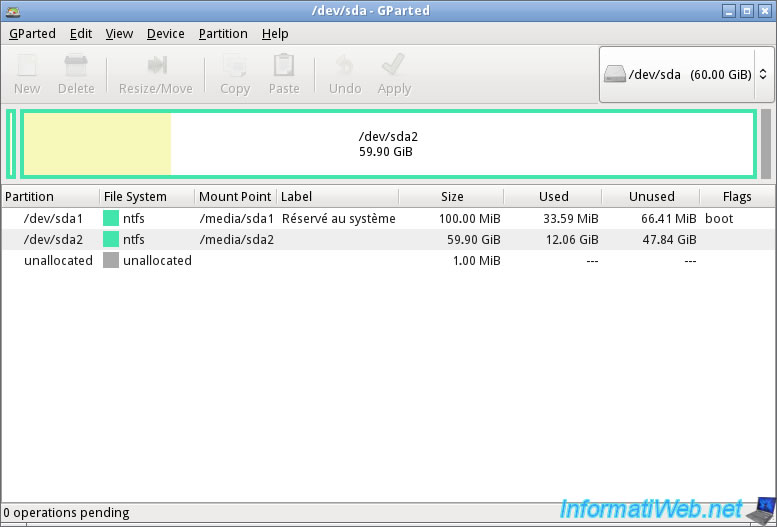
Task: Maximize the GParted window
Action: [x=747, y=11]
